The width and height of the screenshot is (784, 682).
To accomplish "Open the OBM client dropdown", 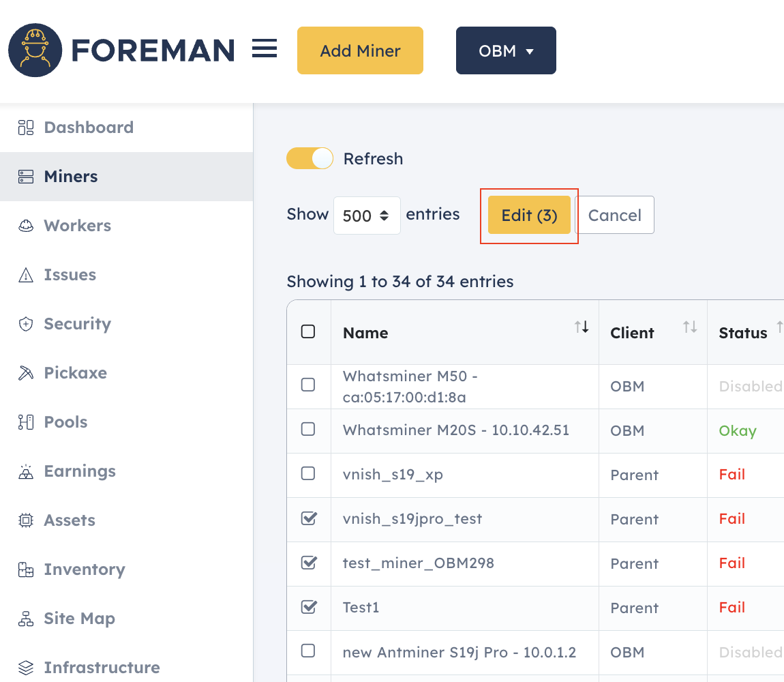I will click(506, 50).
